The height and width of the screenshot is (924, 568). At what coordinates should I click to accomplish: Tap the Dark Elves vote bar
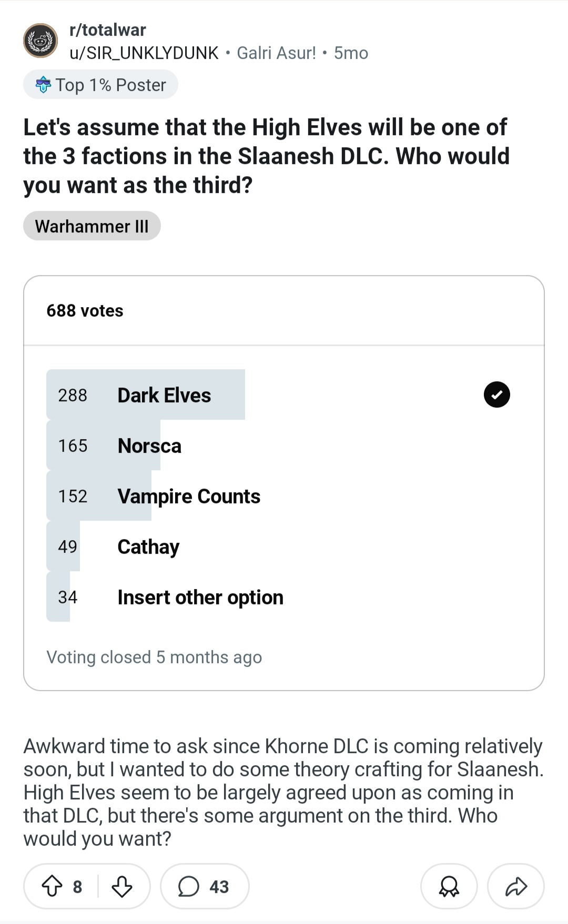146,394
